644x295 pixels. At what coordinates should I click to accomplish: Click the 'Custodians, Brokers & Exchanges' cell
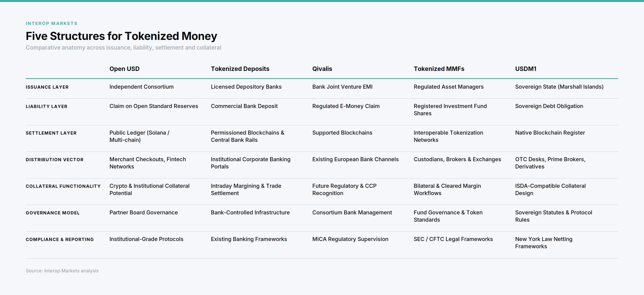tap(457, 159)
